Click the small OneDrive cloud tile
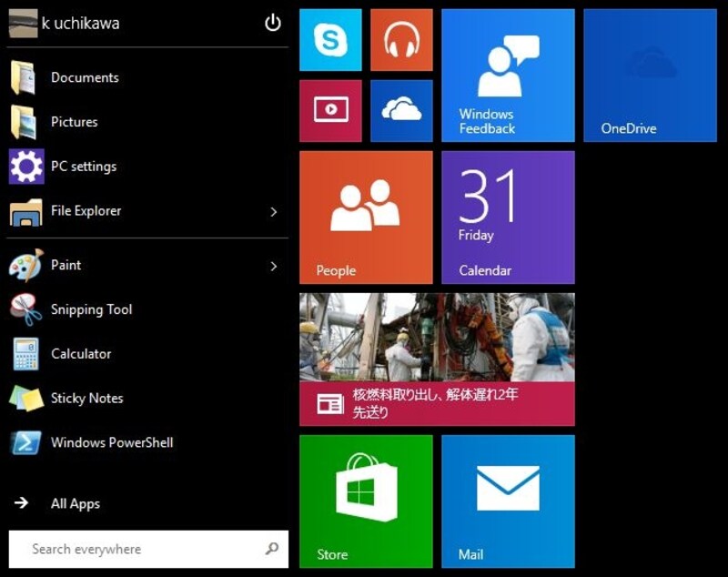 tap(401, 111)
